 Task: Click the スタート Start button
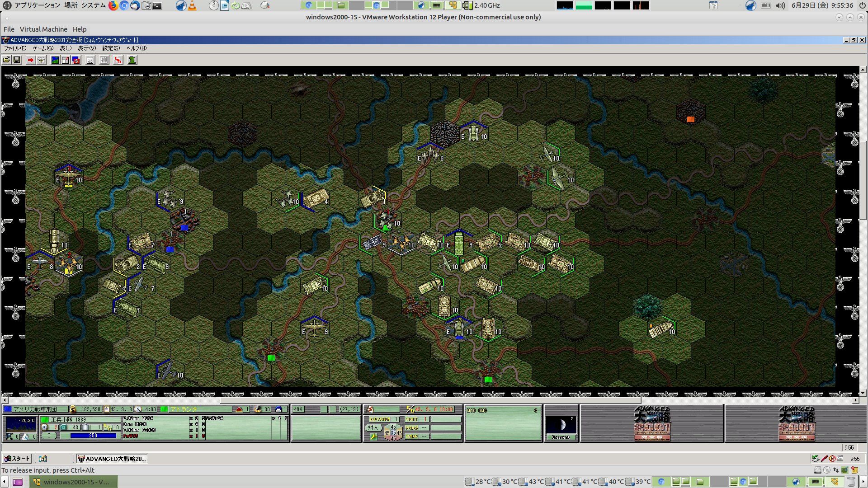click(x=17, y=459)
